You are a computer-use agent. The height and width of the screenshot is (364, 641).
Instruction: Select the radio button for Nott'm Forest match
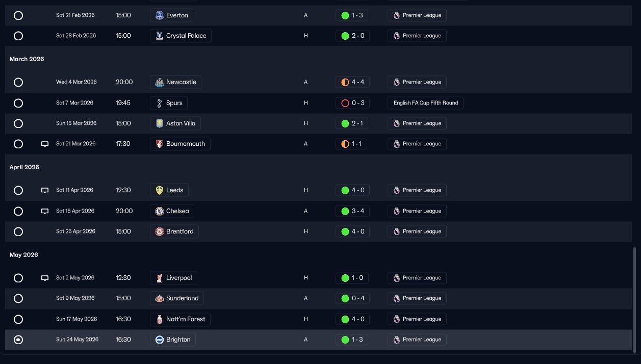click(x=18, y=319)
